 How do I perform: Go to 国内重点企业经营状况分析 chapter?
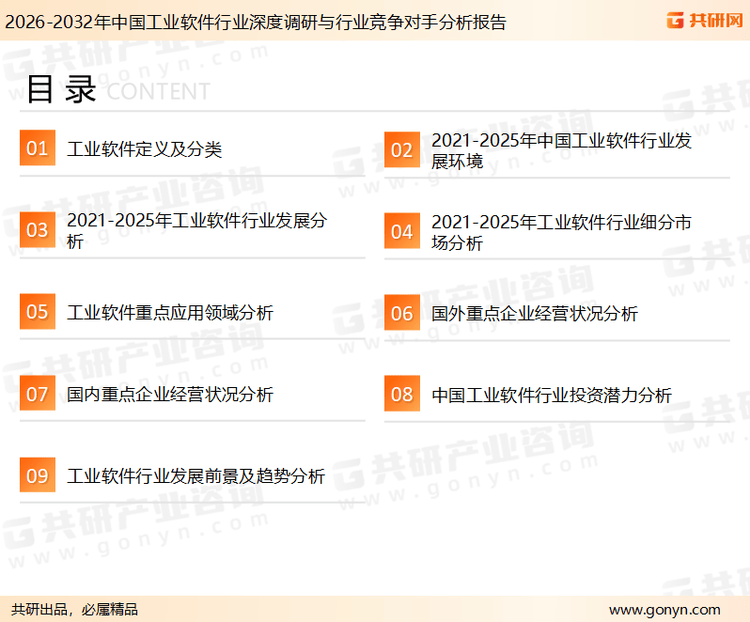coord(170,395)
